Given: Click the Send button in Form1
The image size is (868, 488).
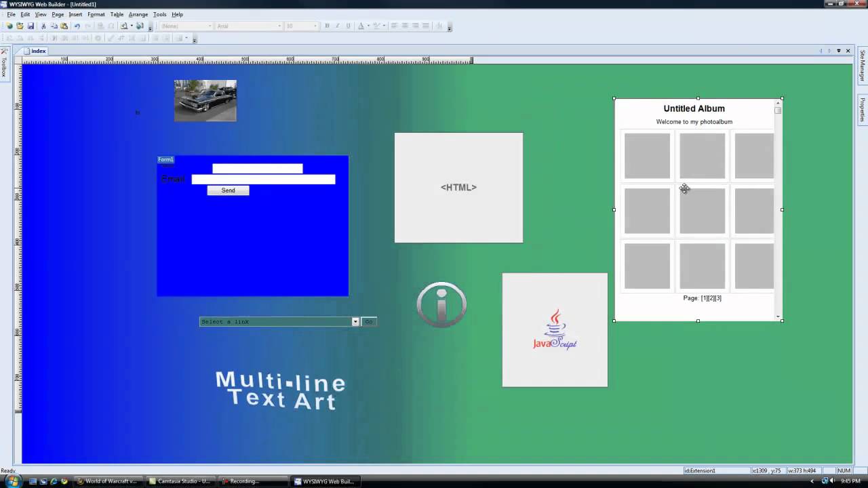Looking at the screenshot, I should [x=228, y=190].
